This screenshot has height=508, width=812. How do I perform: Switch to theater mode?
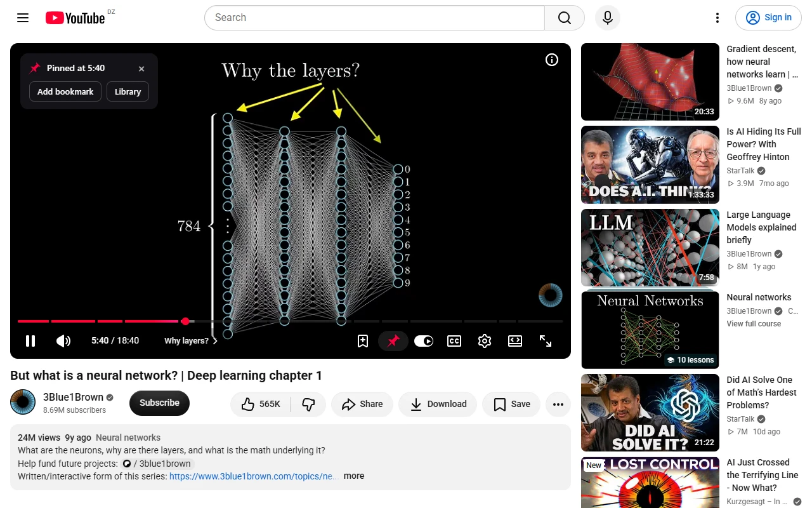point(515,341)
